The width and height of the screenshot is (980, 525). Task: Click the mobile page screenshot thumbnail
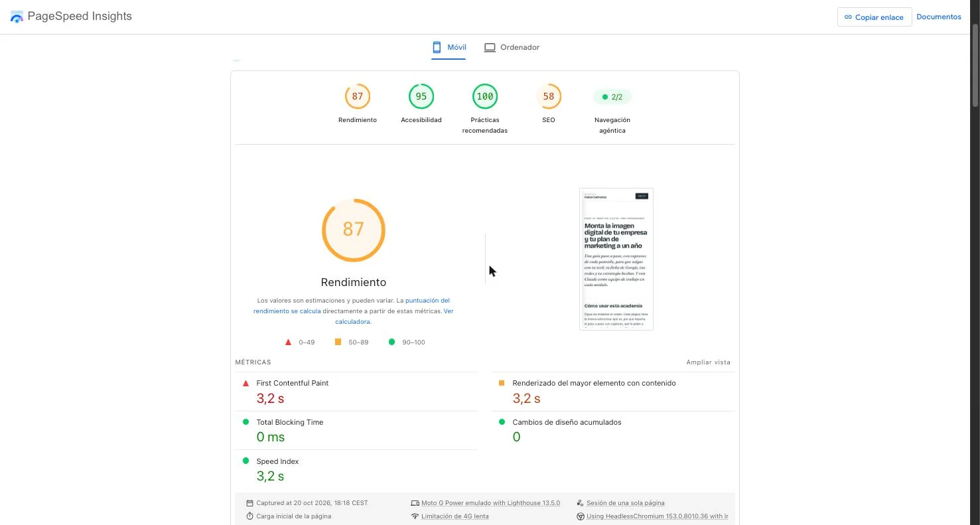click(616, 259)
